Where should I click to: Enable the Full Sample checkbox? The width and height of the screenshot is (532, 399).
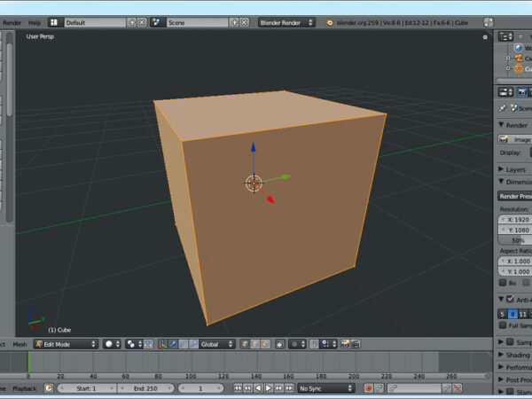[x=503, y=325]
